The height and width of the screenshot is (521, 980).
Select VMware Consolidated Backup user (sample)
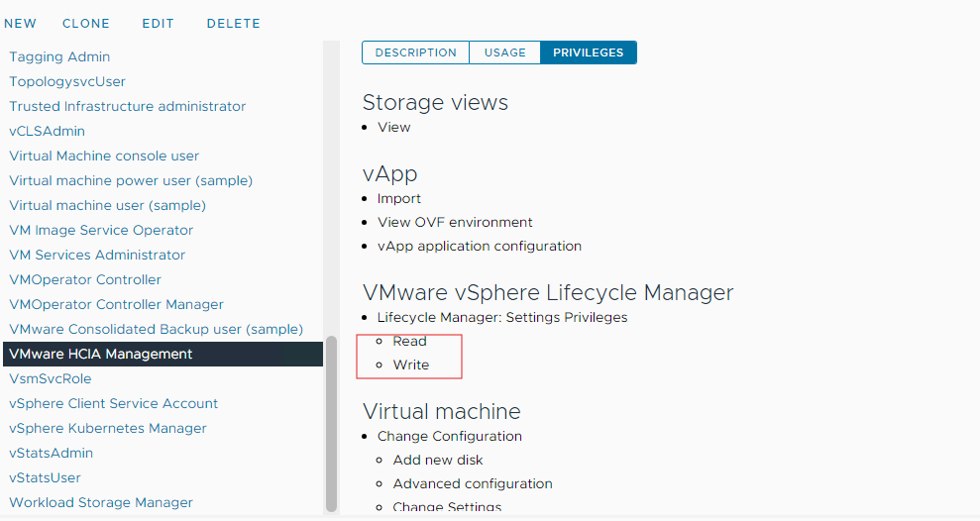coord(156,330)
